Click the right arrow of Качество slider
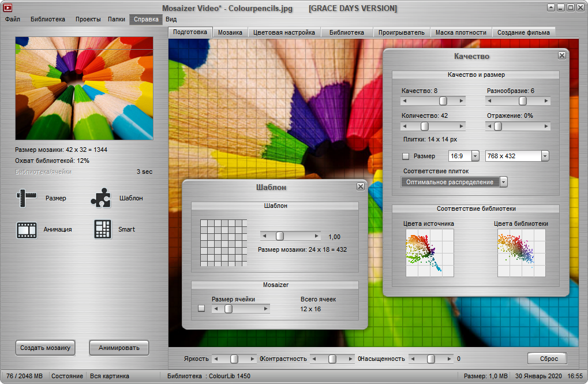 462,101
